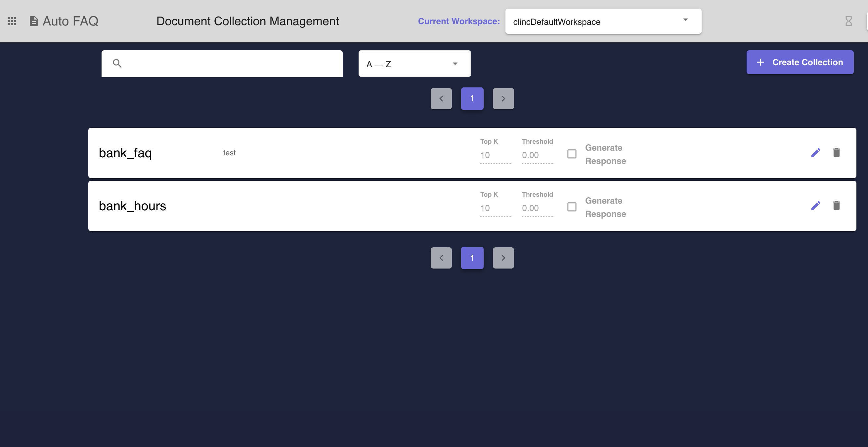Open the apps grid menu icon

click(x=12, y=21)
